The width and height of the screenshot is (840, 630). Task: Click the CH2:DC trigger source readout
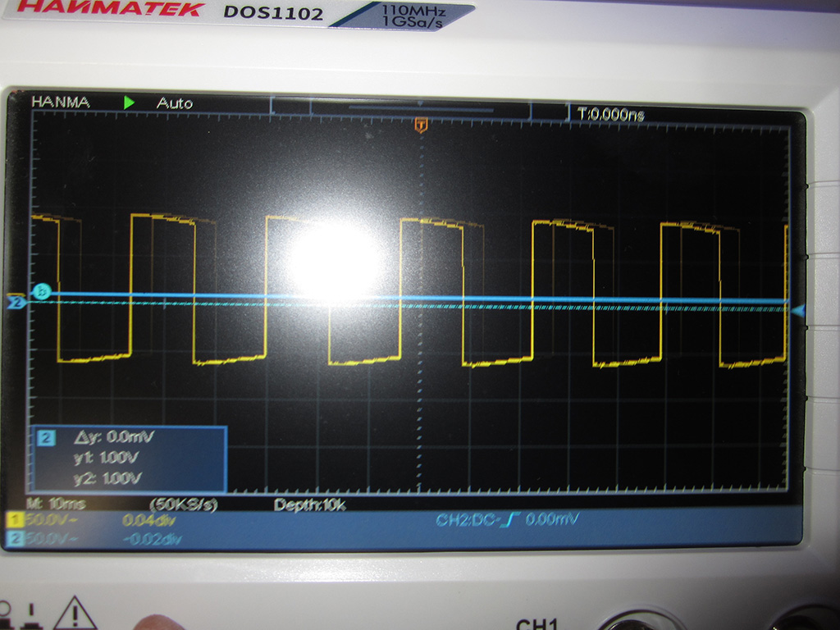click(468, 519)
